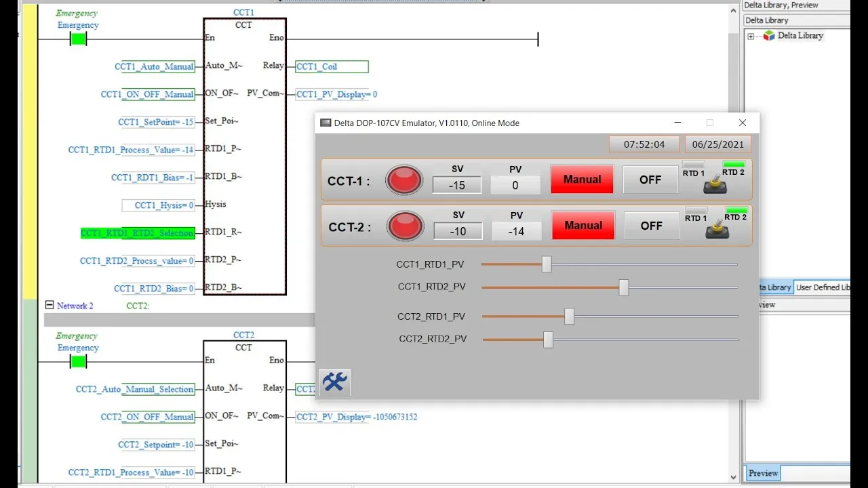Click CCT-2 PV display showing -14
Screen dimensions: 868x488
coord(517,231)
